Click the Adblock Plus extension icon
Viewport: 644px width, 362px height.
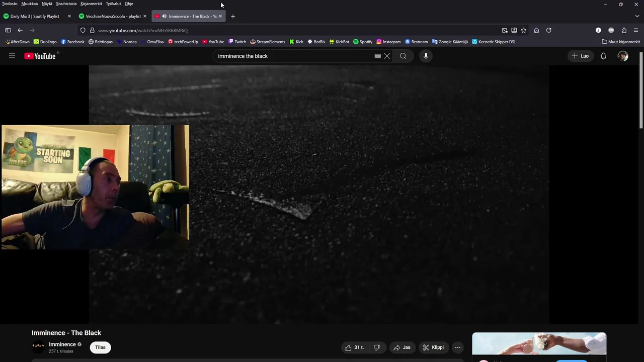point(611,30)
